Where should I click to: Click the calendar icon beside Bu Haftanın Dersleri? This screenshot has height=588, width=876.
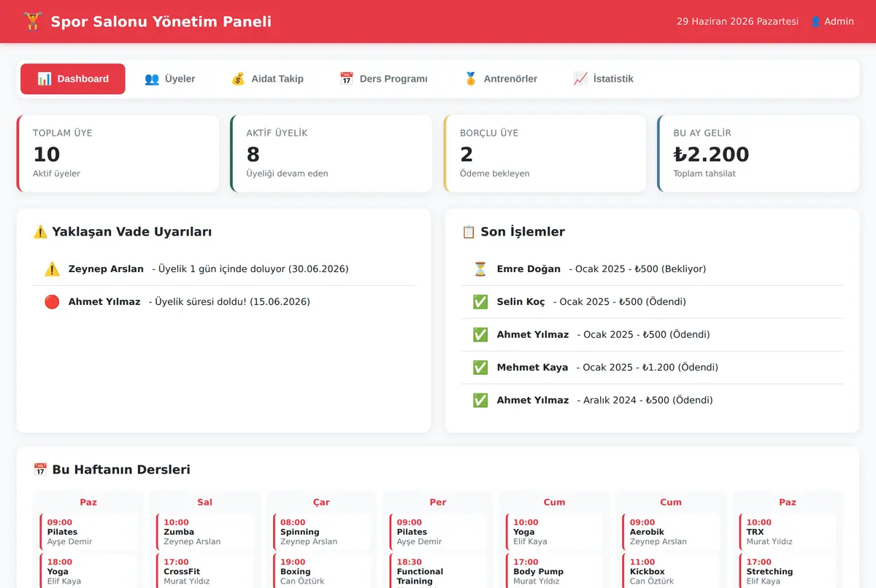tap(40, 470)
